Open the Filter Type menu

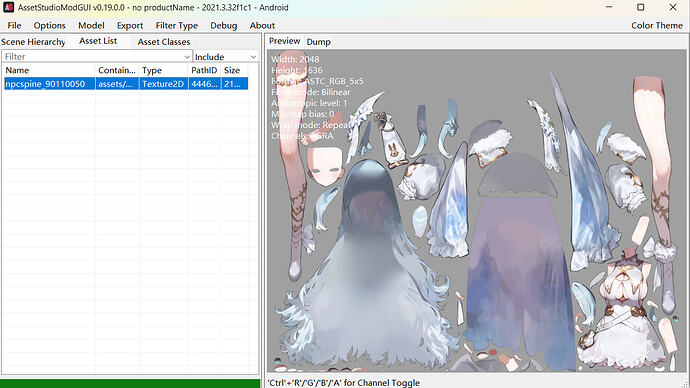pyautogui.click(x=176, y=26)
